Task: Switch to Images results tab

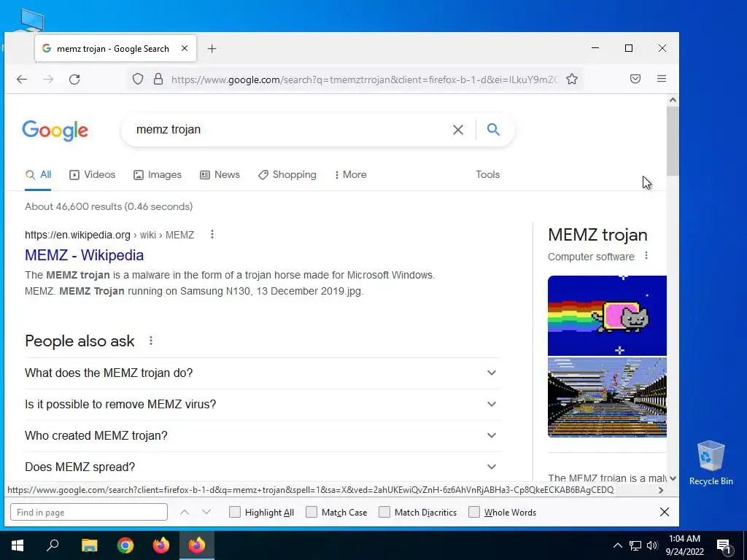Action: (158, 175)
